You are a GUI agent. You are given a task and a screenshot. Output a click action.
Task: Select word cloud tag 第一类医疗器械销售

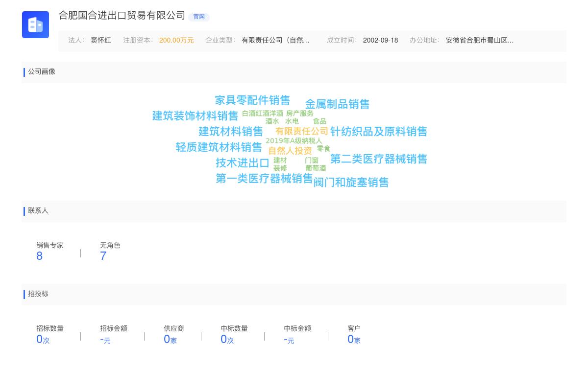(x=264, y=179)
